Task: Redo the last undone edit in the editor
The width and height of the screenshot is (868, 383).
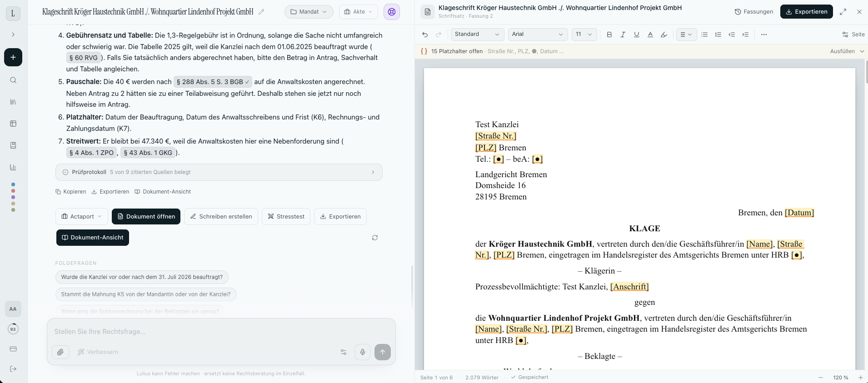Action: click(x=439, y=35)
